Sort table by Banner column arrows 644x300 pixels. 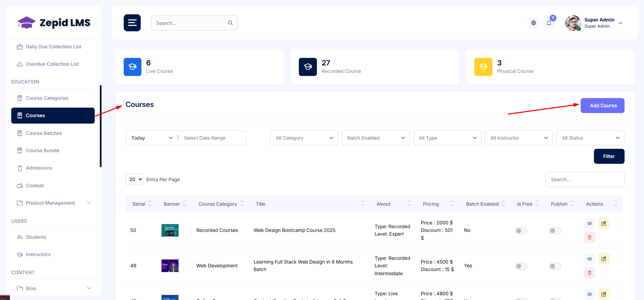(185, 204)
